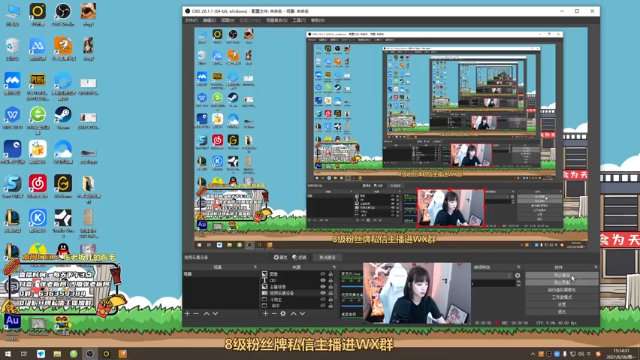
Task: Open the green 360 browser desktop shortcut
Action: pos(38,119)
